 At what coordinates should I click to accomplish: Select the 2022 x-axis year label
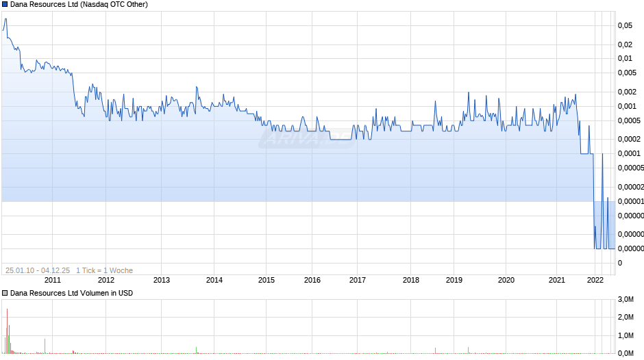pyautogui.click(x=595, y=280)
